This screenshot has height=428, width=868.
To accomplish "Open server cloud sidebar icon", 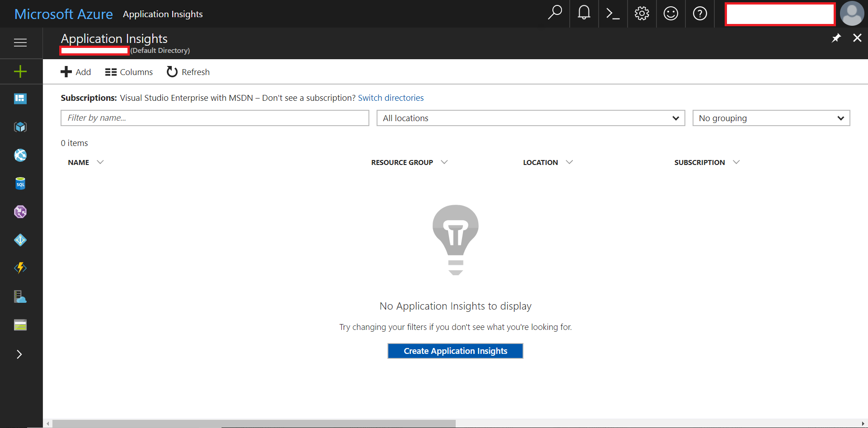I will click(20, 296).
